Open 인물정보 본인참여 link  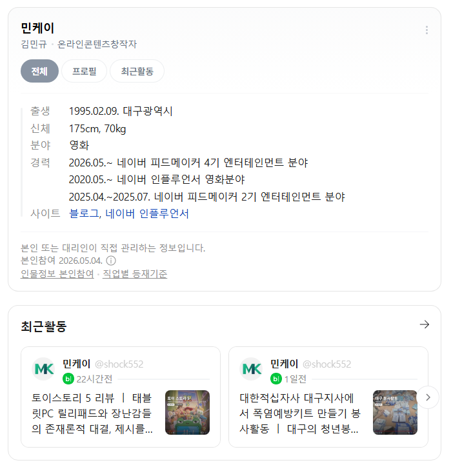click(57, 274)
